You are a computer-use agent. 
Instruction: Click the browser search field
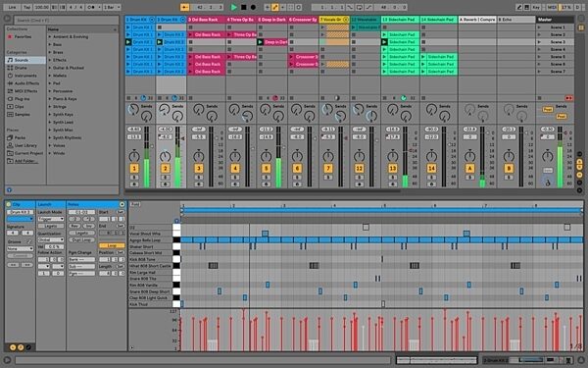point(67,20)
